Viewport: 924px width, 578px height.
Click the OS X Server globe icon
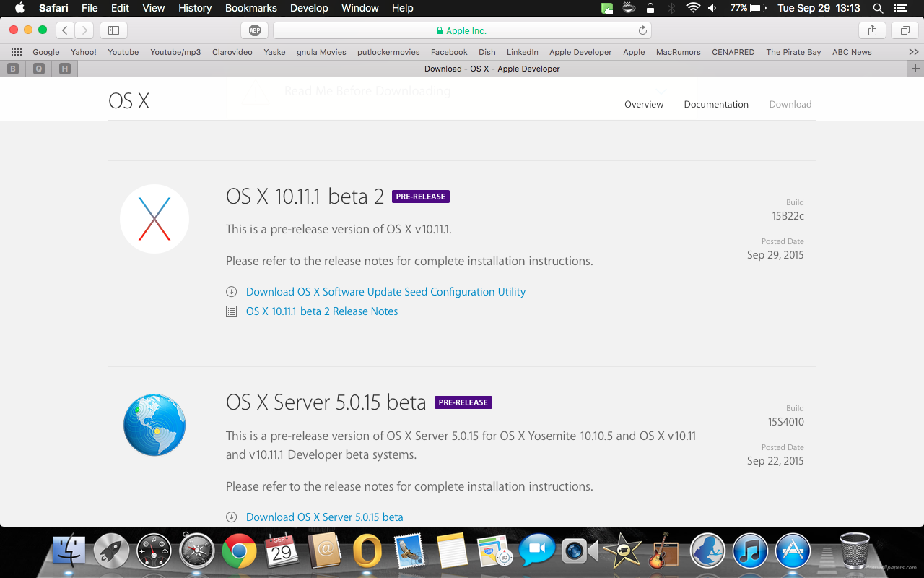point(154,425)
